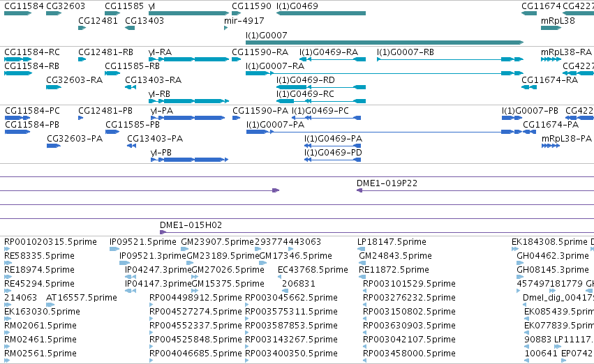Click the CG11590 gene label
The width and height of the screenshot is (594, 364).
[251, 6]
